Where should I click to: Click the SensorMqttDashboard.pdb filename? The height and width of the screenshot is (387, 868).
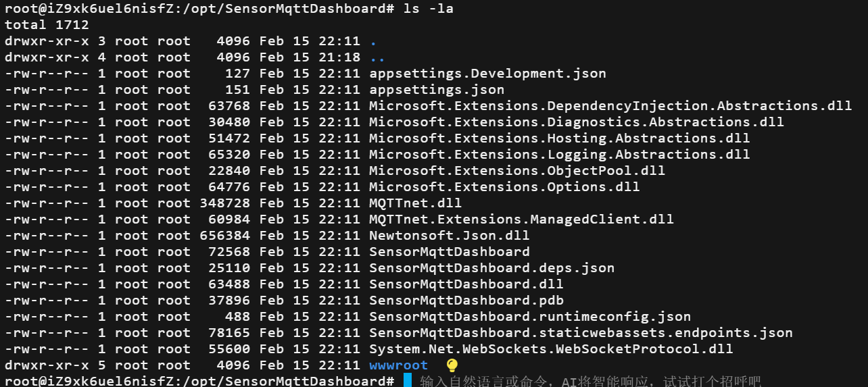pyautogui.click(x=466, y=301)
